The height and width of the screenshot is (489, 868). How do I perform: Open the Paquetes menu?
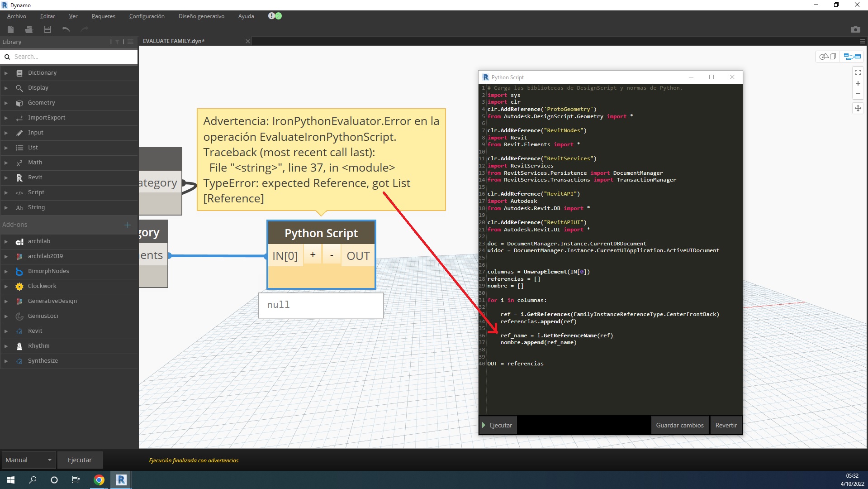pyautogui.click(x=104, y=16)
